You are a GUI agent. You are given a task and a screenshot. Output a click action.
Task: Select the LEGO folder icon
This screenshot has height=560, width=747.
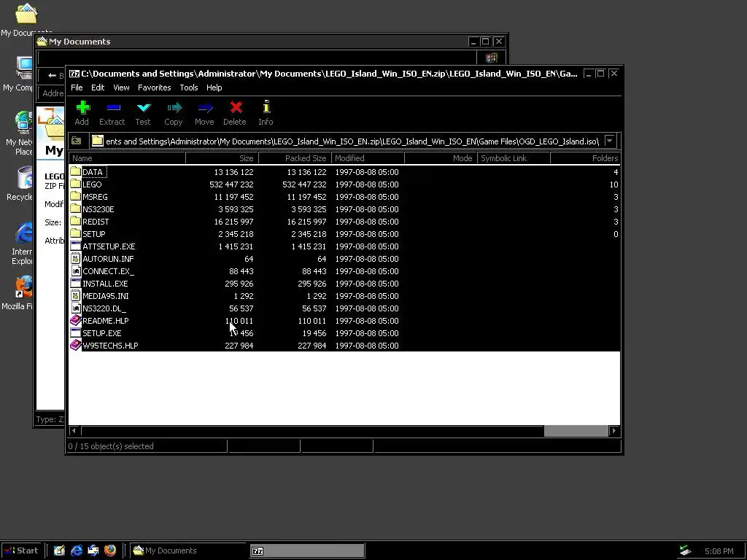pyautogui.click(x=75, y=184)
